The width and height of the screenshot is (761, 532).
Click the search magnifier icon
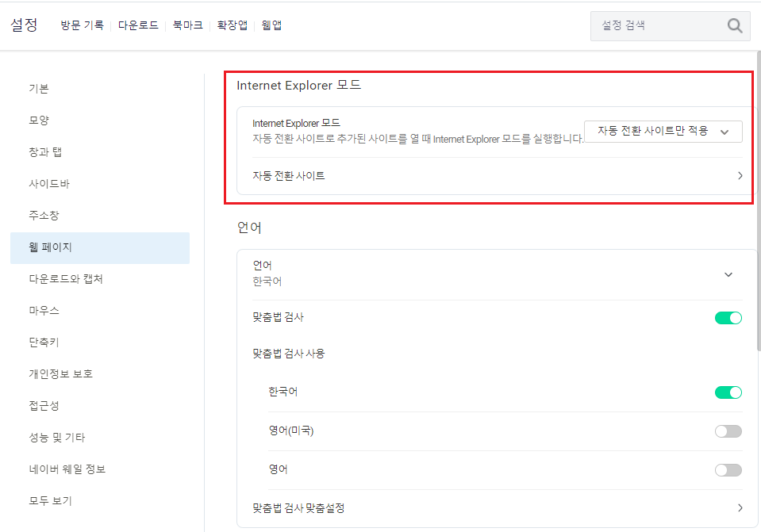click(735, 25)
